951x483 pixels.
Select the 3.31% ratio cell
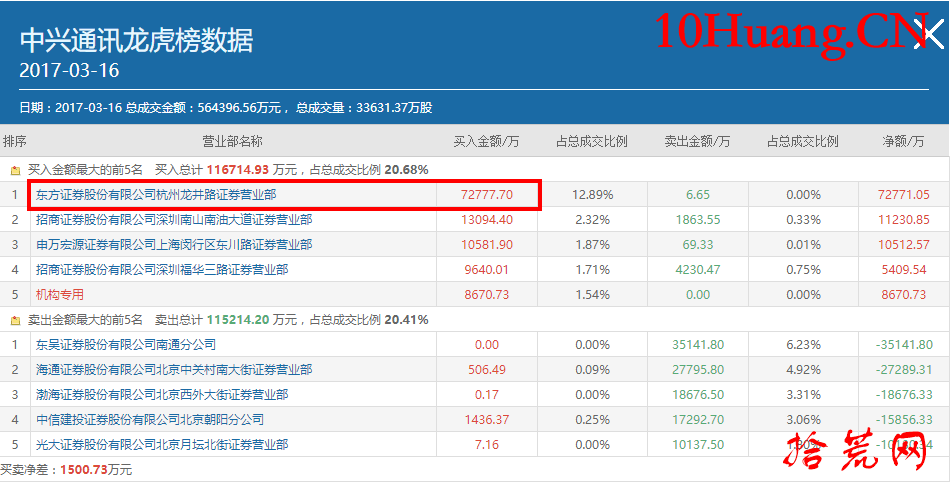[x=803, y=395]
